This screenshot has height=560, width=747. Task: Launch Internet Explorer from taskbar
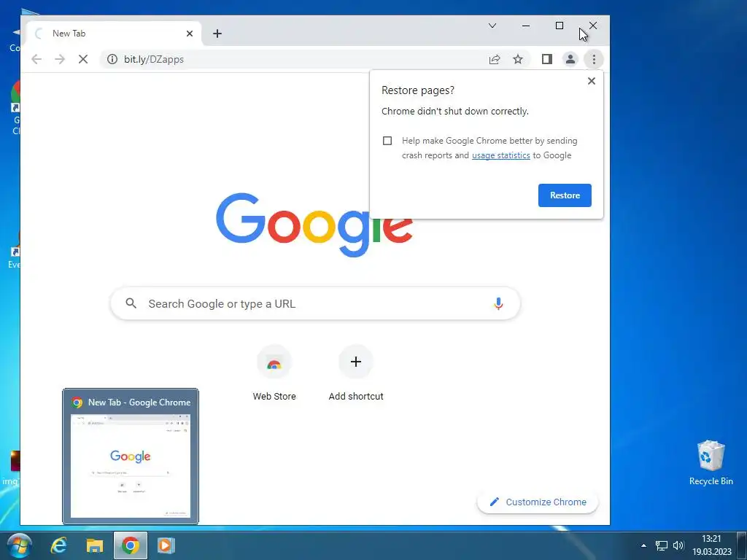click(59, 545)
